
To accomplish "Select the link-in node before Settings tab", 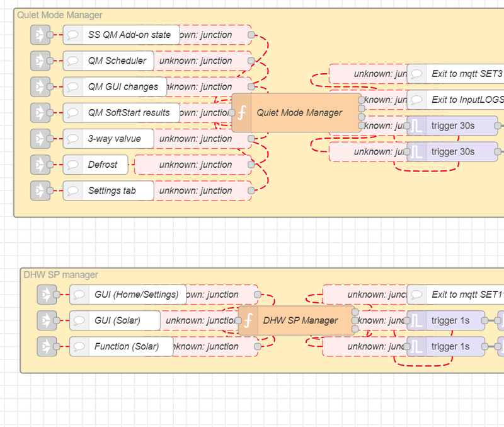I will point(40,191).
